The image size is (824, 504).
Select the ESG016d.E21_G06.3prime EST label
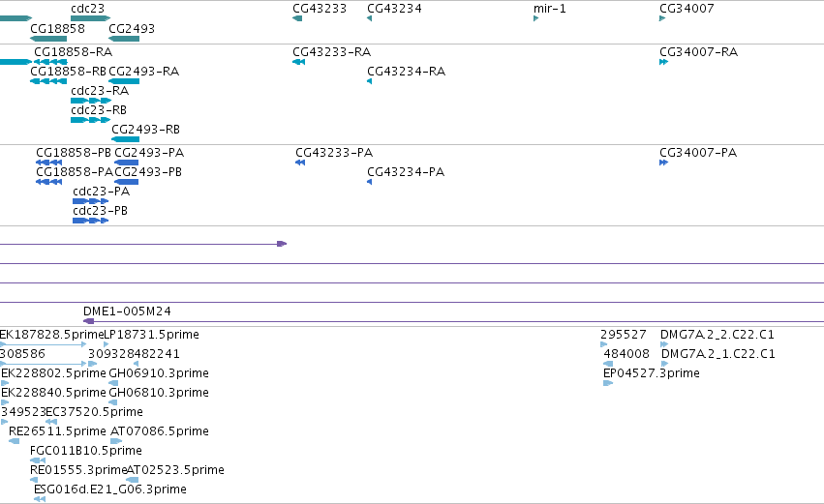[110, 489]
